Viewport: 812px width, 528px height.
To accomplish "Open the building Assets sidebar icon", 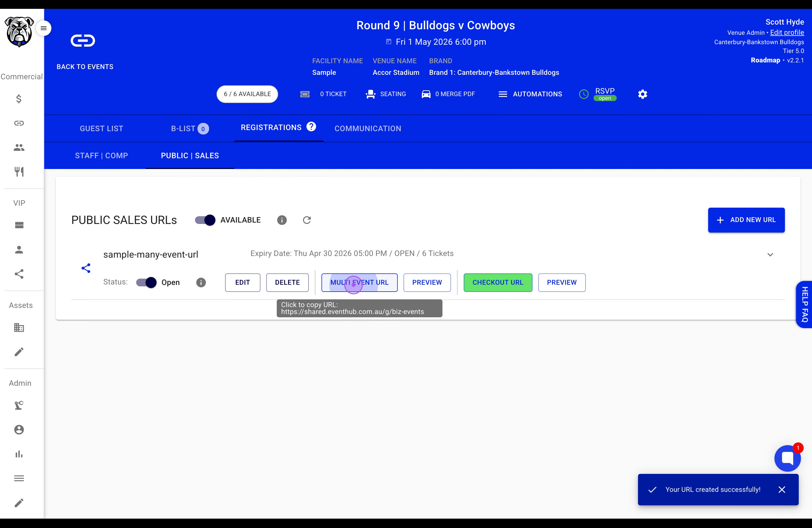I will (x=19, y=328).
